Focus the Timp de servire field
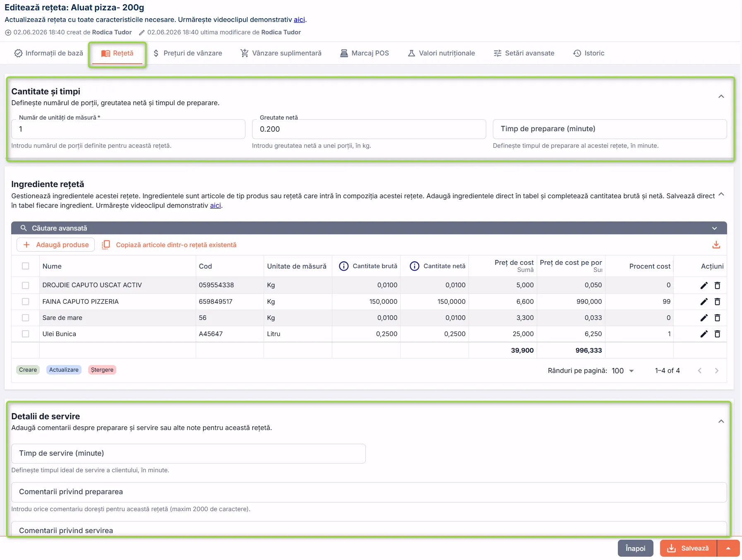This screenshot has height=560, width=742. [x=188, y=454]
